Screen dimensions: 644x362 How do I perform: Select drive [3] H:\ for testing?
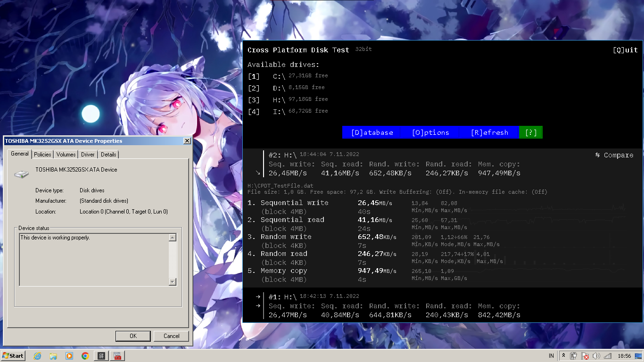coord(288,99)
